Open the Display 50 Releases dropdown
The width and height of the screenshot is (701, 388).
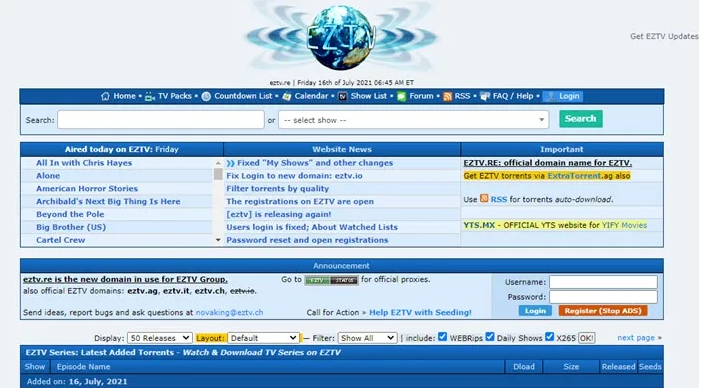click(x=160, y=338)
